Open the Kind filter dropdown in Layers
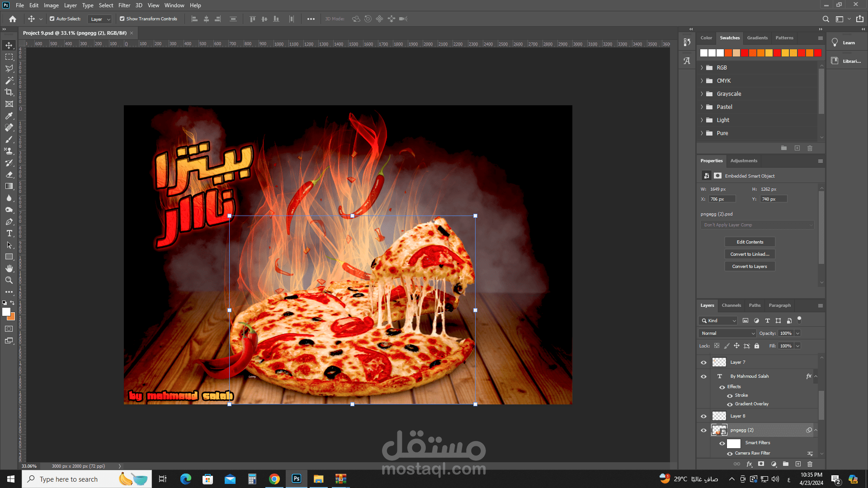This screenshot has height=488, width=868. coord(718,321)
